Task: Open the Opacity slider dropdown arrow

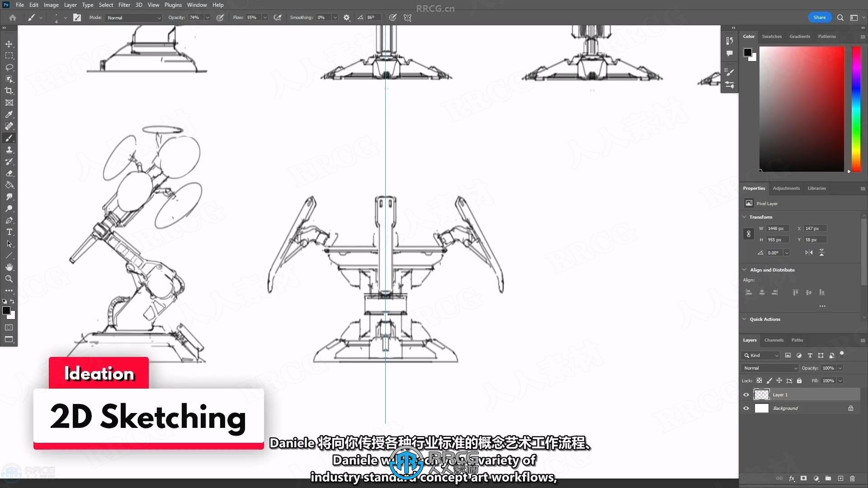Action: [x=208, y=18]
